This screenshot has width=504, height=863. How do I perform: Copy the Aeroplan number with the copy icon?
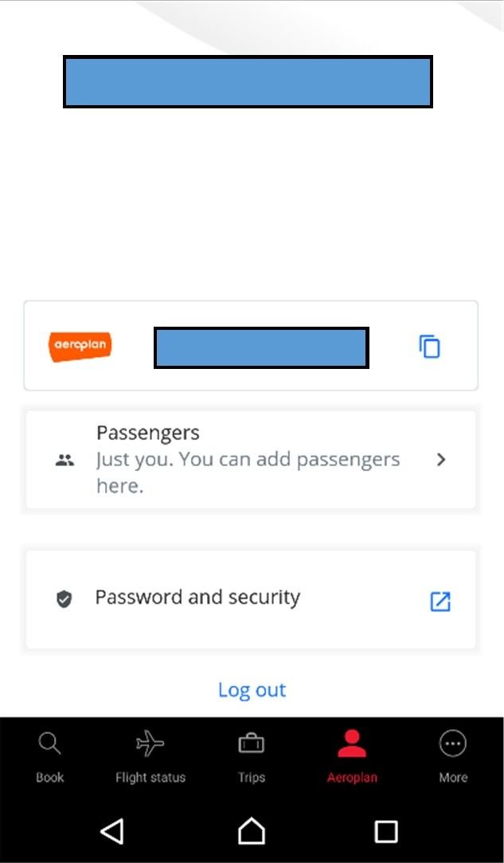tap(428, 347)
